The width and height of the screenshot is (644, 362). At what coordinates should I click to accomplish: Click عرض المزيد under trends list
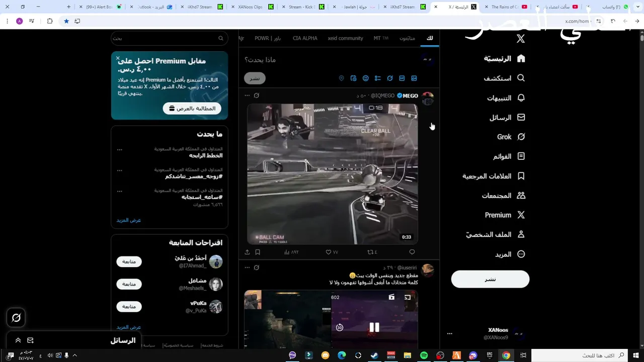[x=129, y=220]
